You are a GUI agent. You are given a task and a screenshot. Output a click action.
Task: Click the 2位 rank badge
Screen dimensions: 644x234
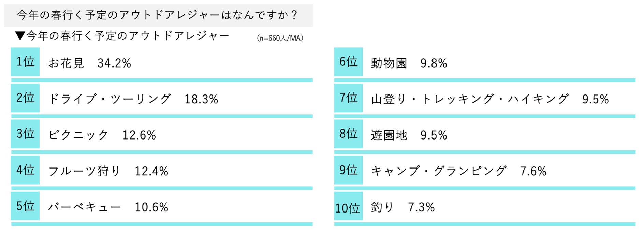click(25, 98)
